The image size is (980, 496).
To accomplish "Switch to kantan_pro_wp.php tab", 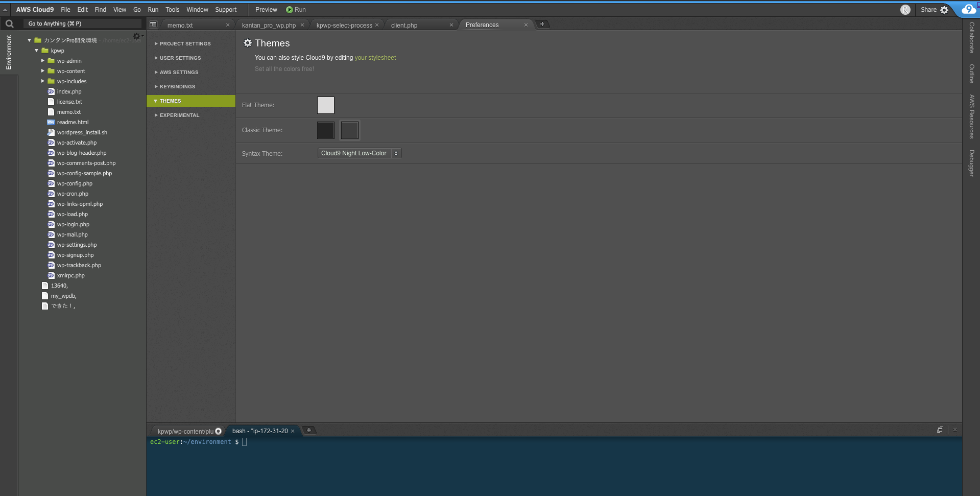I will coord(269,25).
